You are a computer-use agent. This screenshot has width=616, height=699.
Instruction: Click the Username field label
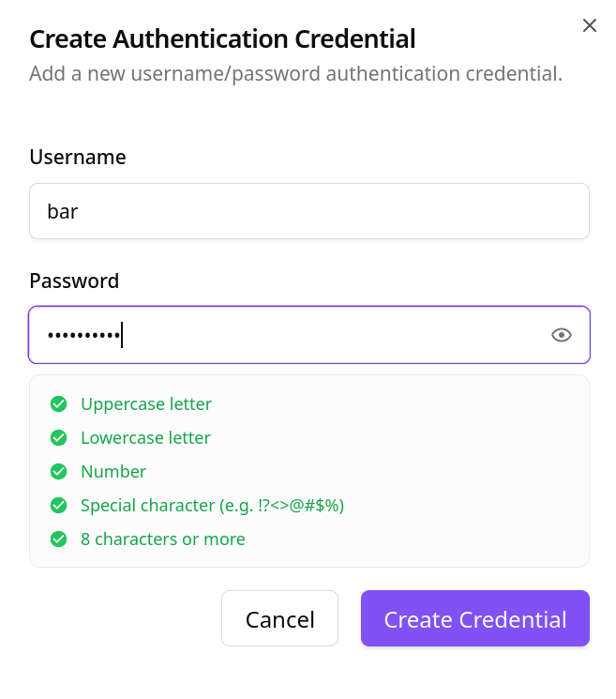click(78, 158)
